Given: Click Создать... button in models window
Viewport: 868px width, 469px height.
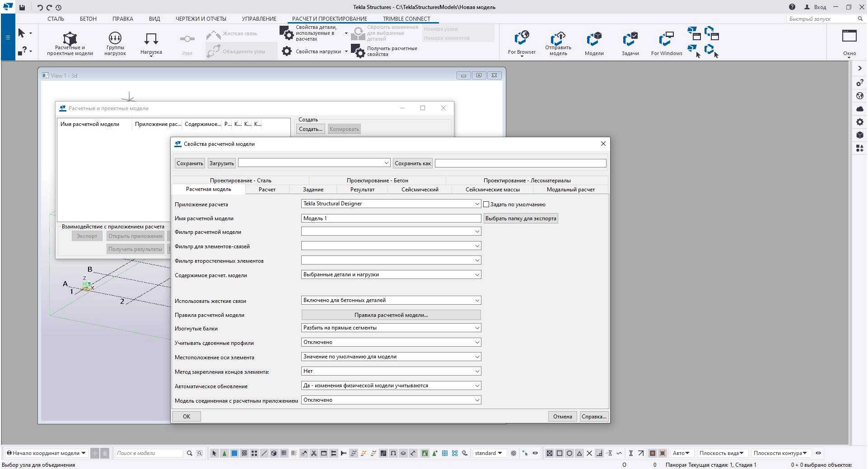Looking at the screenshot, I should click(x=311, y=129).
